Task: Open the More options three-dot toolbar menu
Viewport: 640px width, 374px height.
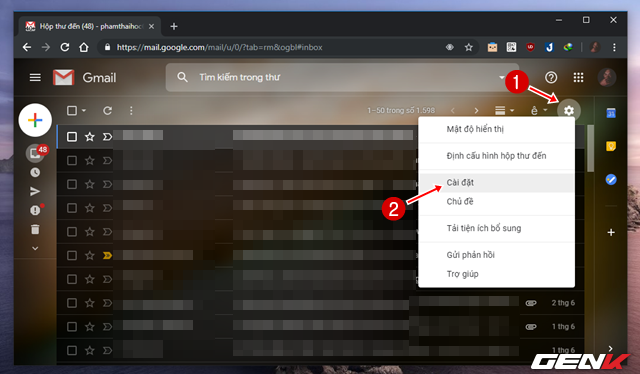Action: pyautogui.click(x=131, y=111)
